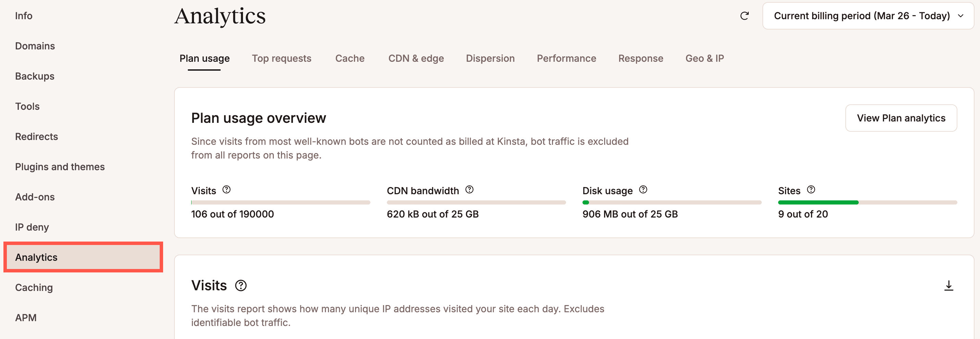The image size is (980, 339).
Task: Switch to the Top requests tab
Action: coord(282,58)
